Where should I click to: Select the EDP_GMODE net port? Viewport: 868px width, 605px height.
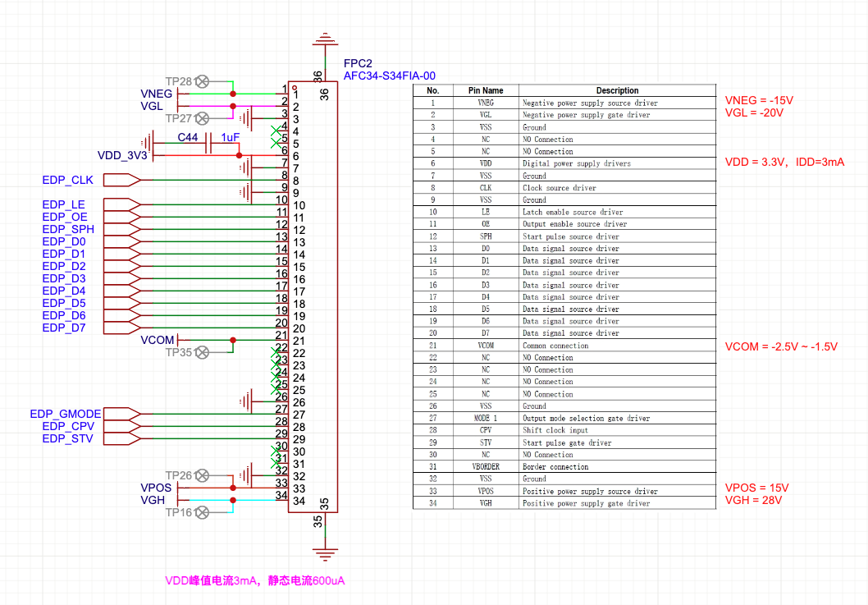[121, 414]
